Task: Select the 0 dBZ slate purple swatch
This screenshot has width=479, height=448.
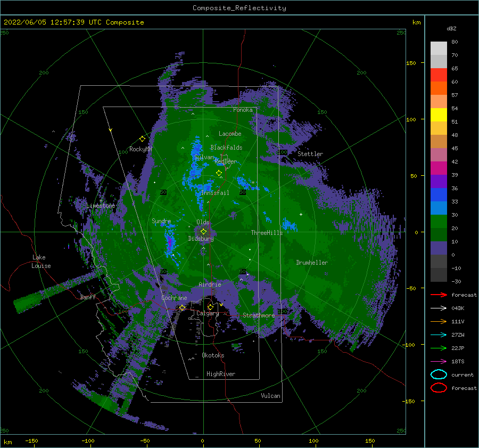Action: (x=439, y=248)
